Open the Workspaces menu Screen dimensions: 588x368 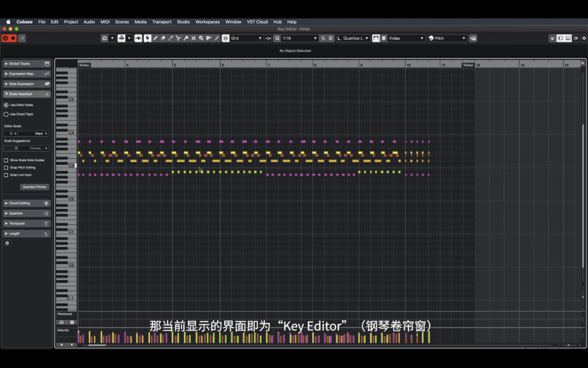[x=207, y=22]
